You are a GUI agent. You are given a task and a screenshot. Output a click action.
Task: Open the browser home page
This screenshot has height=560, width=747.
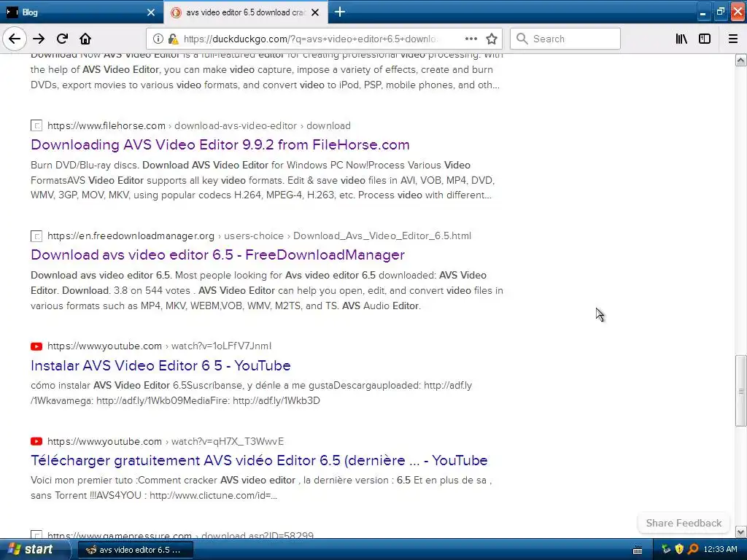click(x=85, y=39)
